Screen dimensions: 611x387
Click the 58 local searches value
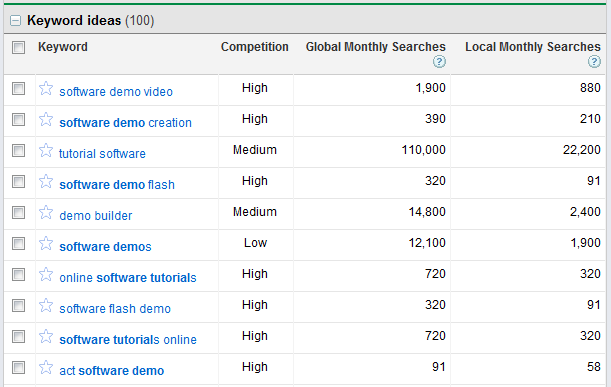pyautogui.click(x=594, y=367)
